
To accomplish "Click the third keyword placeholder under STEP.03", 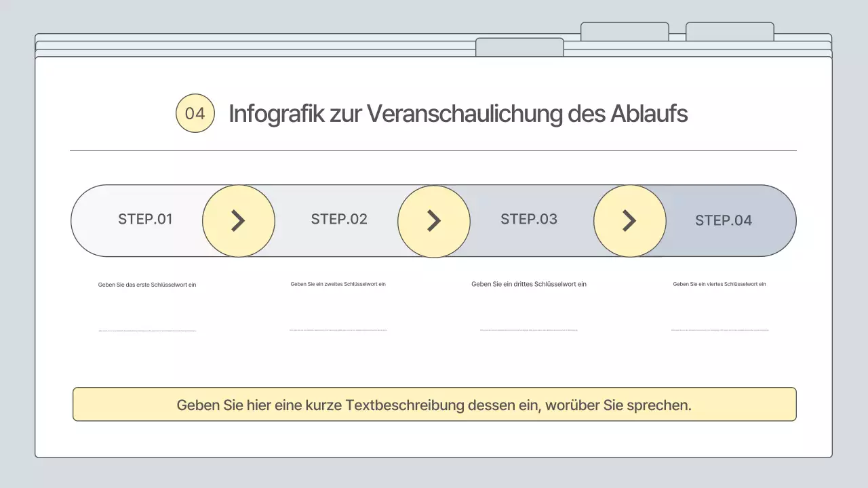I will coord(529,284).
